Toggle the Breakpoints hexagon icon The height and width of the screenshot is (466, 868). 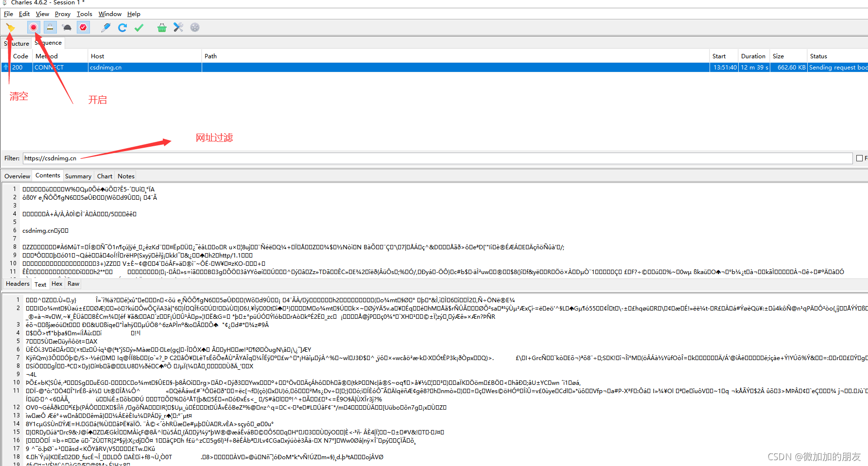tap(84, 27)
